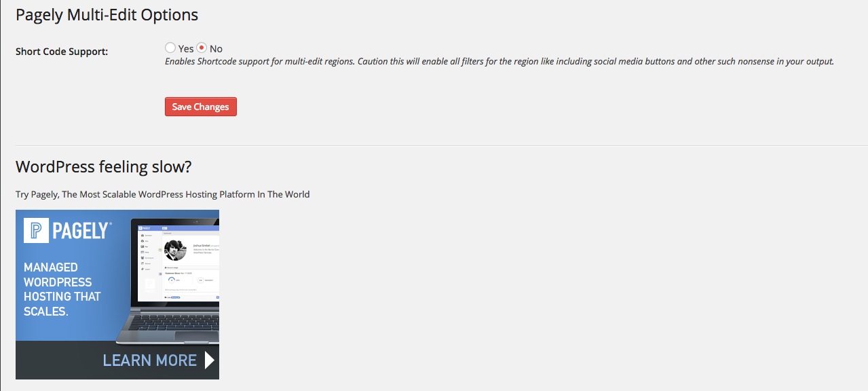Screen dimensions: 868x391
Task: Click 'Managed WordPress Hosting That Scales' text
Action: point(62,289)
